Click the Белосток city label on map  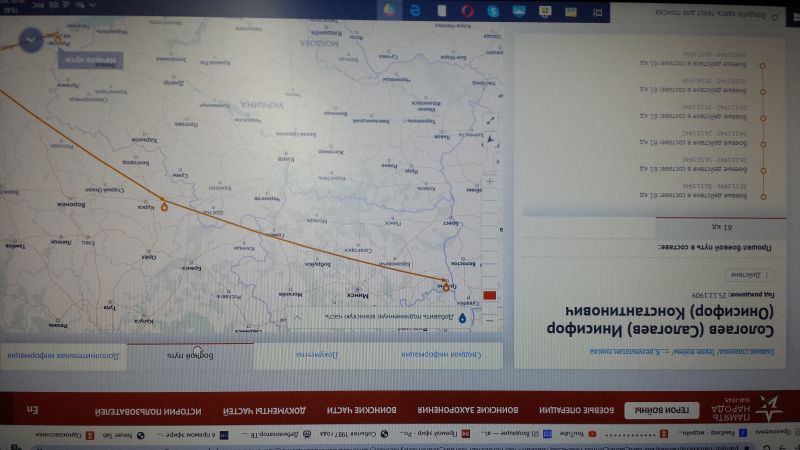coord(463,264)
